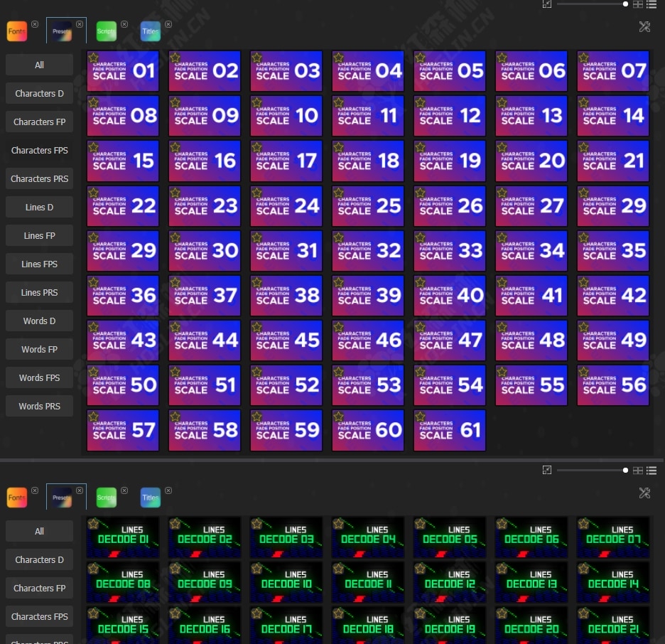Select Words D category

pos(40,321)
